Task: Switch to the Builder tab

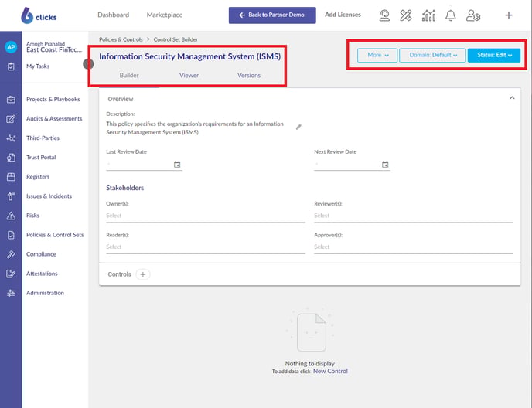Action: pos(129,75)
